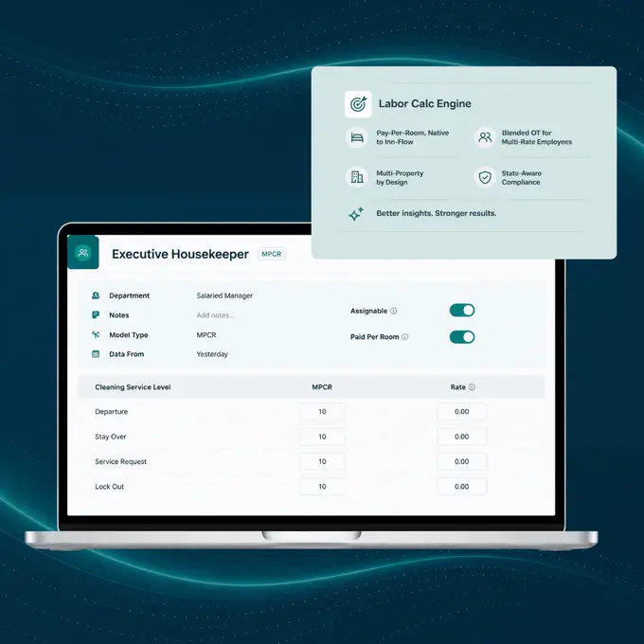The height and width of the screenshot is (644, 644).
Task: Click the Yesterday data source value
Action: (x=212, y=354)
